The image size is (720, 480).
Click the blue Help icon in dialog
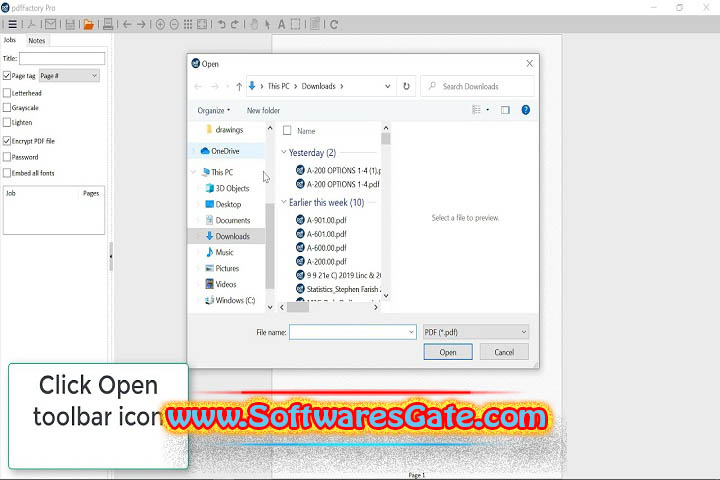pos(525,110)
